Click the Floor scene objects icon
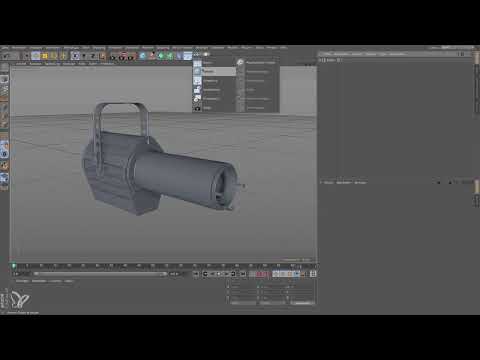 click(188, 56)
